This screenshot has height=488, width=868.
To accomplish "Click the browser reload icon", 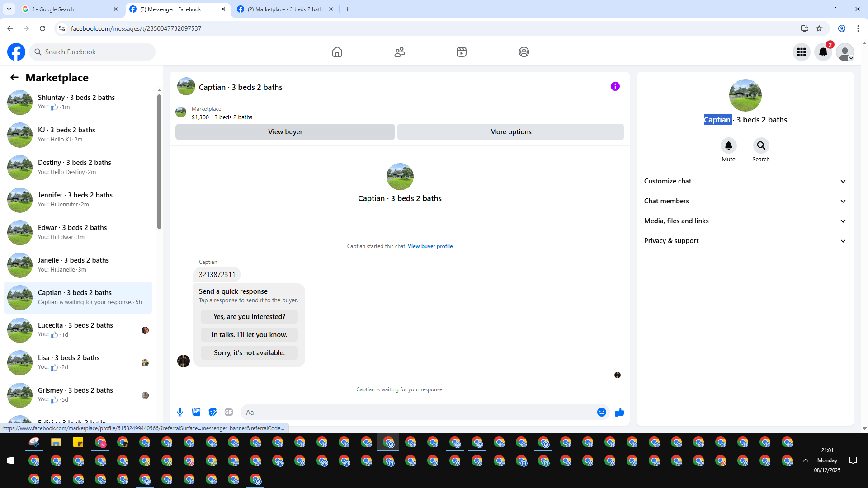I will [42, 28].
